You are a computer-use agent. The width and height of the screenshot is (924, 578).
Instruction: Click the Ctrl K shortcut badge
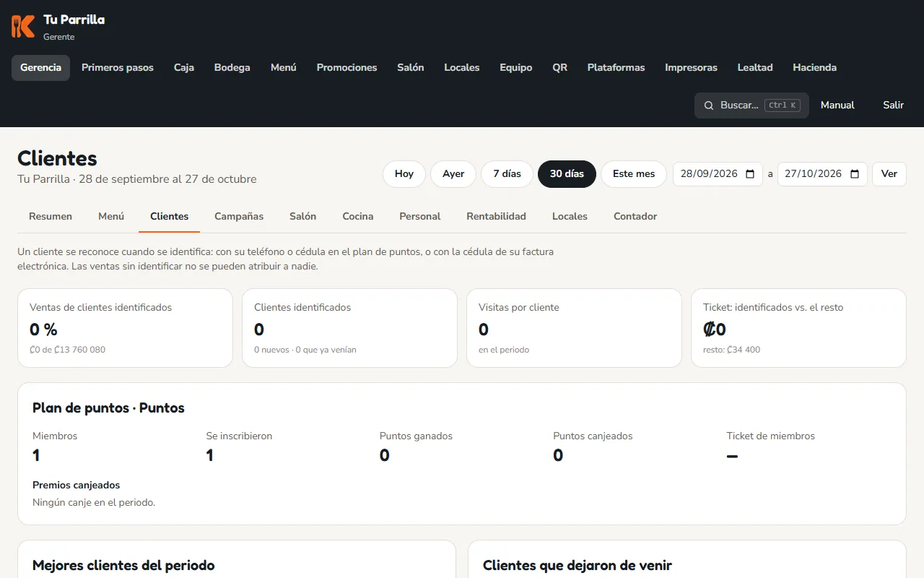pos(783,105)
